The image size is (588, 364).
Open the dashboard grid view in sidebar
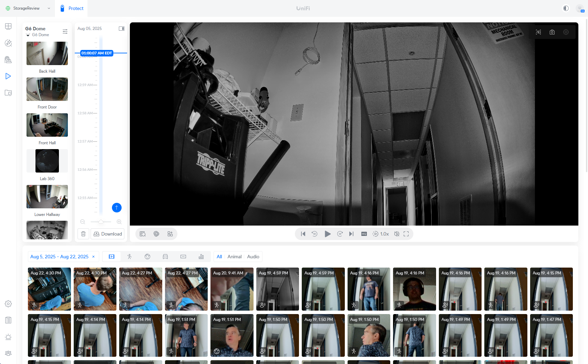coord(8,27)
